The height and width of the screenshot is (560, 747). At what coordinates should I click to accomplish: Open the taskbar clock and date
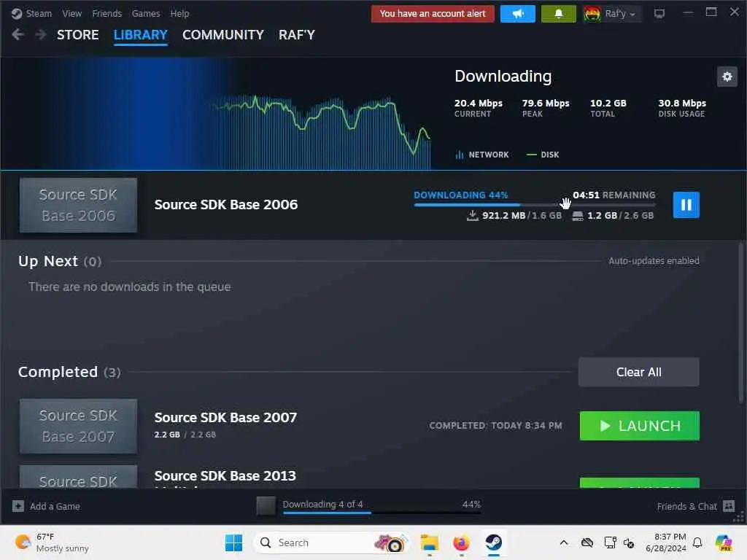(665, 542)
